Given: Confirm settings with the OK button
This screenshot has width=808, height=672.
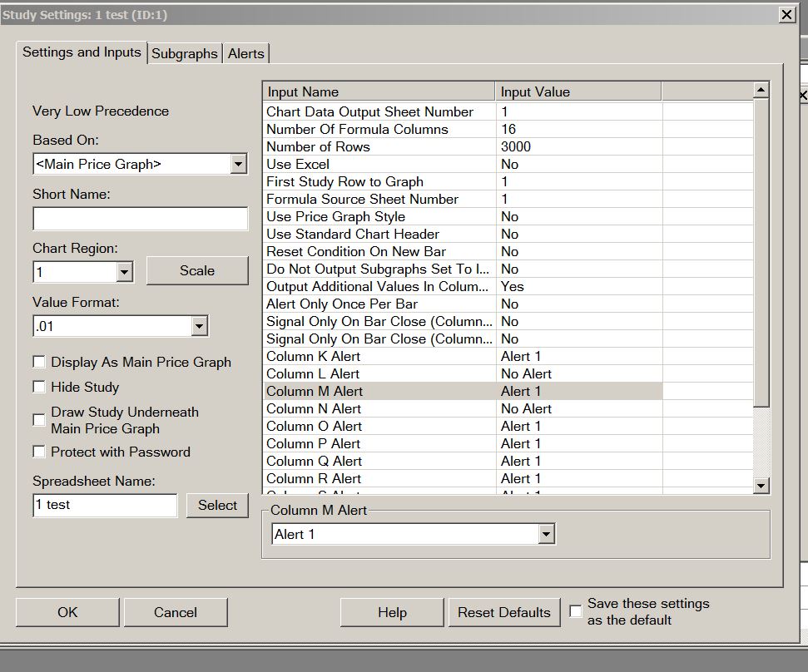Looking at the screenshot, I should pos(67,612).
